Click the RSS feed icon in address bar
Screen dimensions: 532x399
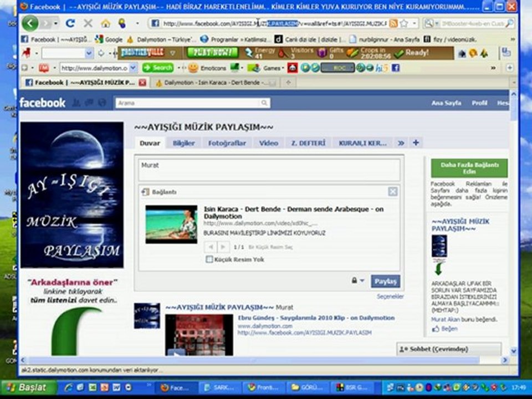tap(393, 23)
